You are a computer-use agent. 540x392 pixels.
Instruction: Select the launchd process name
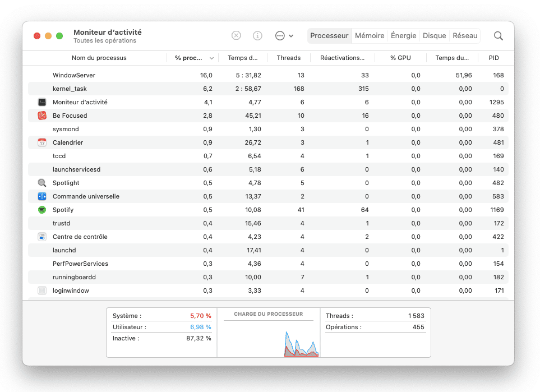tap(64, 250)
